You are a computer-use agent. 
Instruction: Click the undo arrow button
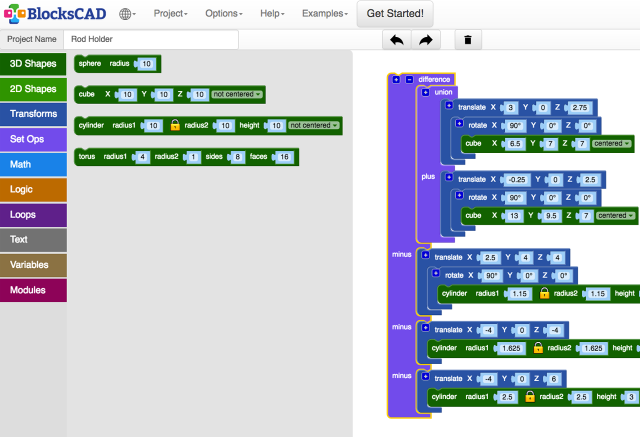tap(397, 40)
